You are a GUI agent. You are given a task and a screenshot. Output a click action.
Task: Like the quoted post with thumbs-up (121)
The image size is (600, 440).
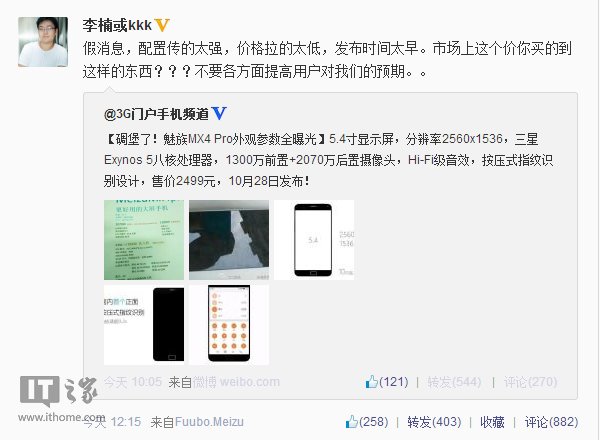click(x=387, y=381)
